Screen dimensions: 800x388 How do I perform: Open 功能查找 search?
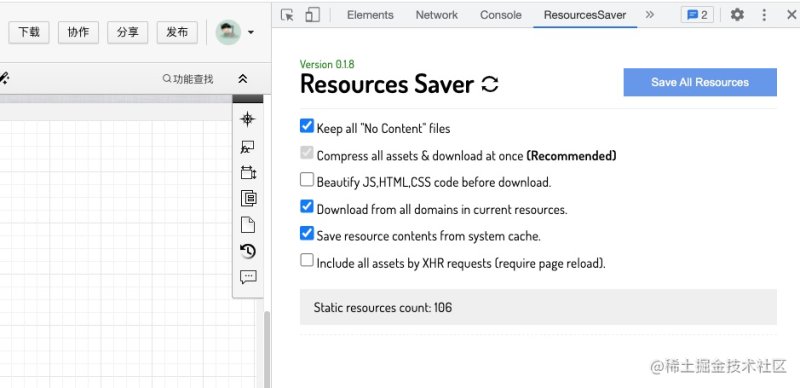click(x=188, y=79)
